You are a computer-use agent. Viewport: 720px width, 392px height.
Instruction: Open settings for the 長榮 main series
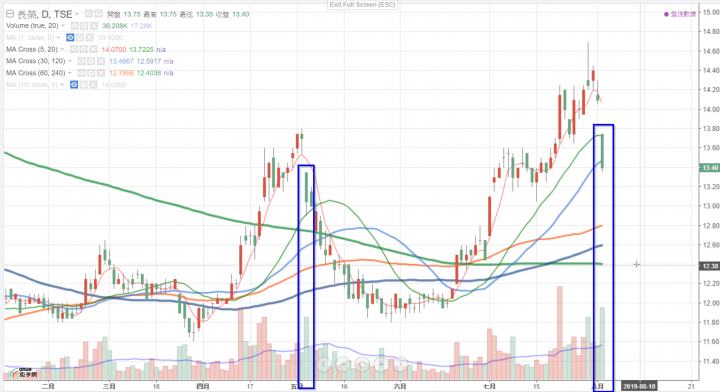click(98, 14)
